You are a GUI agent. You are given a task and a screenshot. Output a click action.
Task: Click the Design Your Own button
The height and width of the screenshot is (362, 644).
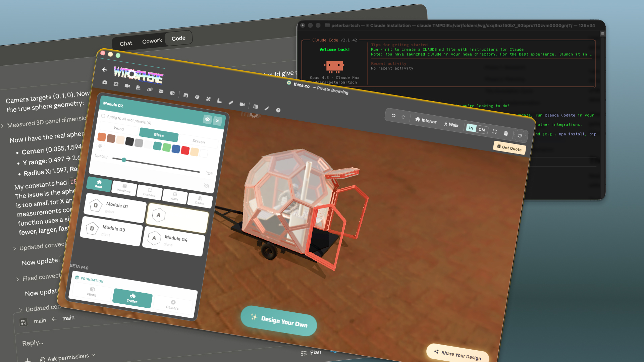(279, 322)
